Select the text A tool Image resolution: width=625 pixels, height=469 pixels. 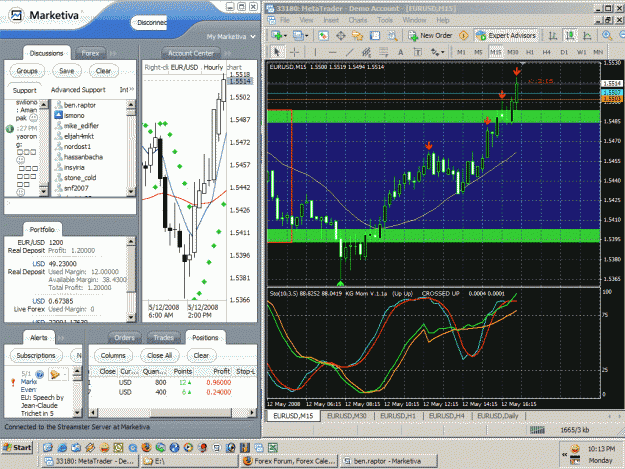(401, 52)
